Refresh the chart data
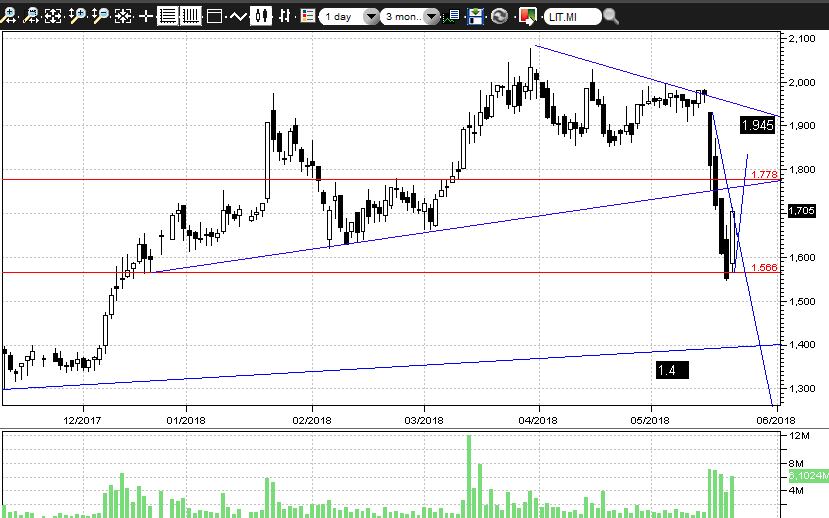The width and height of the screenshot is (829, 518). pyautogui.click(x=499, y=16)
